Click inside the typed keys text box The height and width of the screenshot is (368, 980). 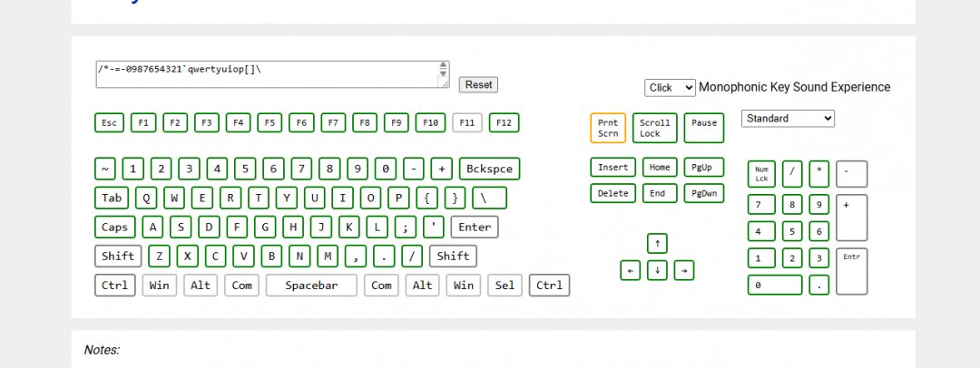[263, 74]
